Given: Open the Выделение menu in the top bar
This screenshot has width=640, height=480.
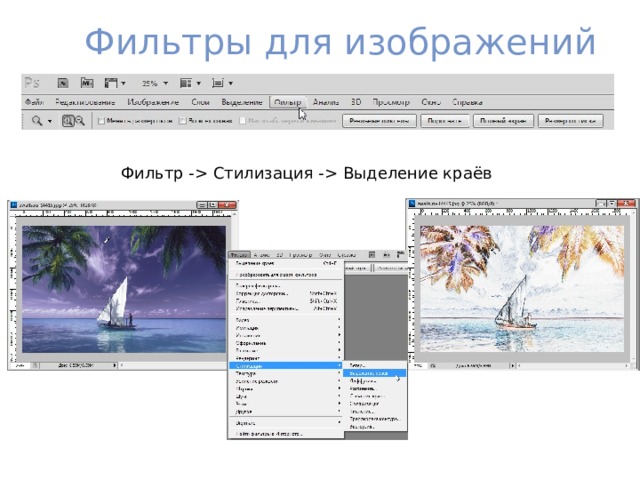Looking at the screenshot, I should (242, 102).
